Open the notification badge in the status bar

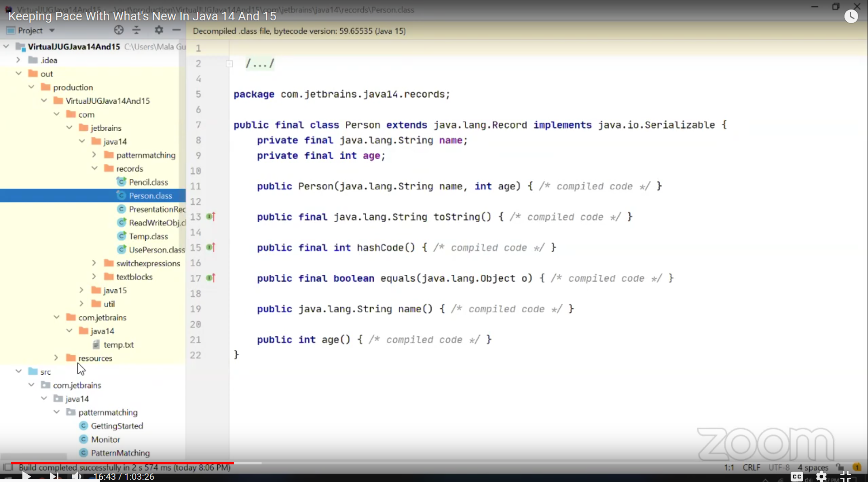coord(858,467)
